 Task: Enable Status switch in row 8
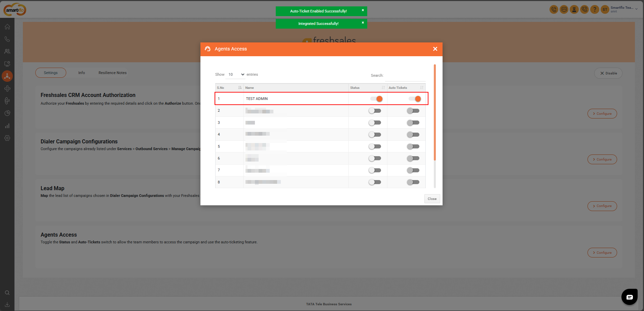tap(375, 182)
